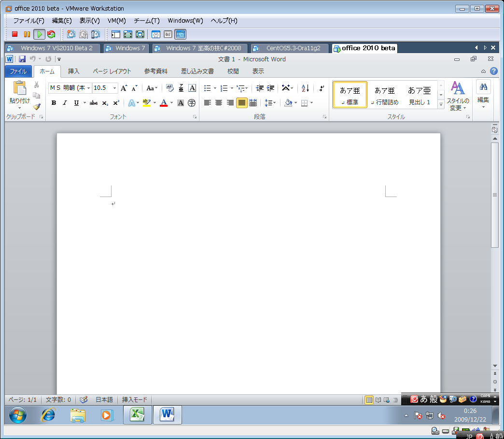Toggle Italic formatting
The image size is (504, 439).
(x=65, y=103)
